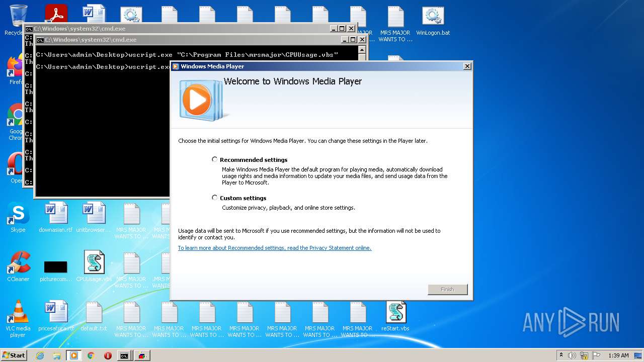Open the Privacy Statement online link

click(x=274, y=248)
